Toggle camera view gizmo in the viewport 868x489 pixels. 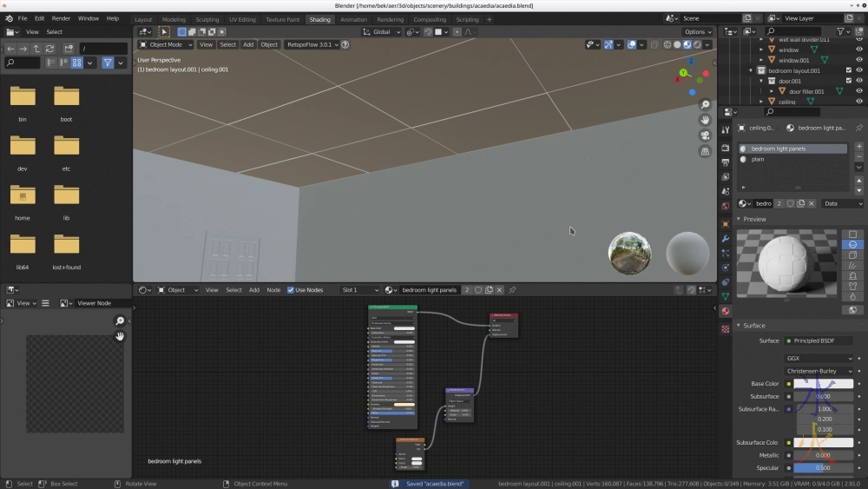point(706,135)
